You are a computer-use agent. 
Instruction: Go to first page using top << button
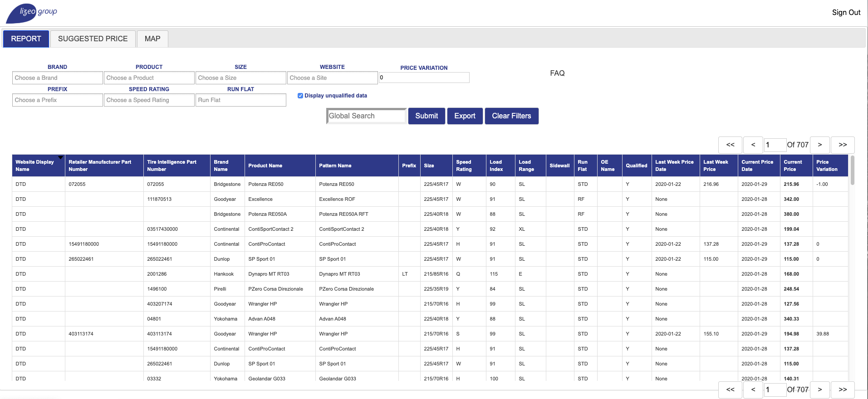(x=730, y=145)
